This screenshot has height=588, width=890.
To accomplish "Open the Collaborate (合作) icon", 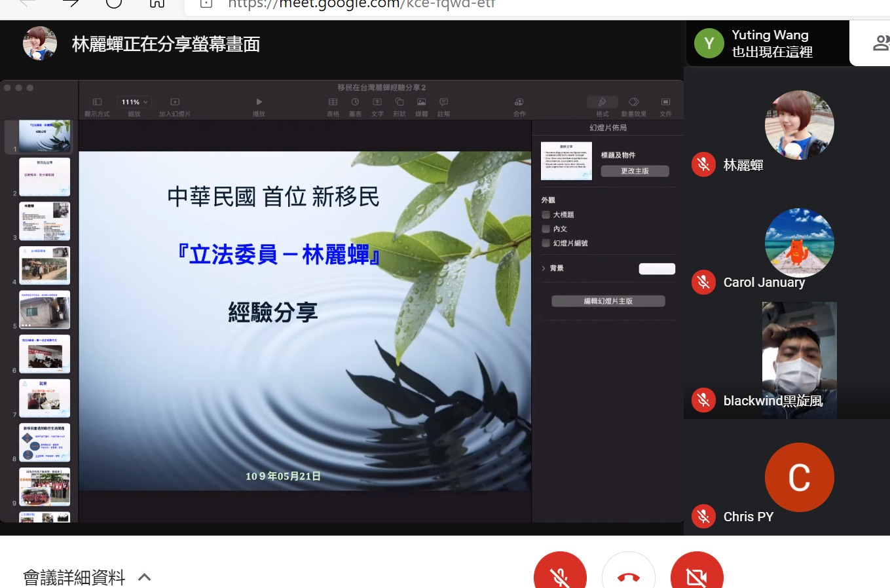I will click(x=519, y=102).
